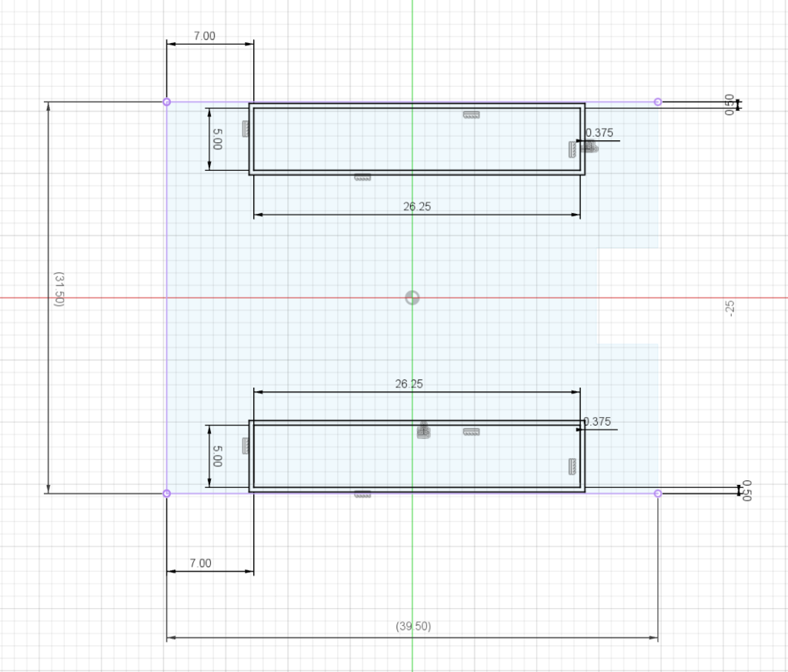788x672 pixels.
Task: Select the constraint glyph inside the lower rectangle's right edge
Action: tap(573, 466)
